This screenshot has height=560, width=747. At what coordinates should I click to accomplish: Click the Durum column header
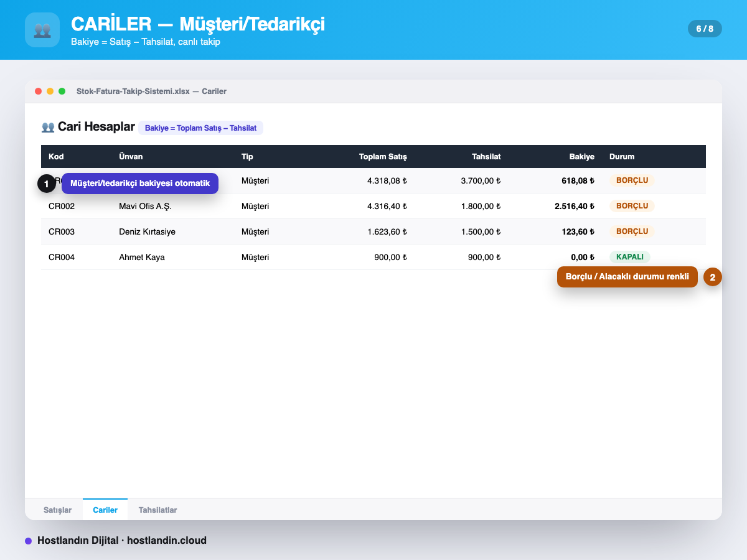tap(622, 157)
